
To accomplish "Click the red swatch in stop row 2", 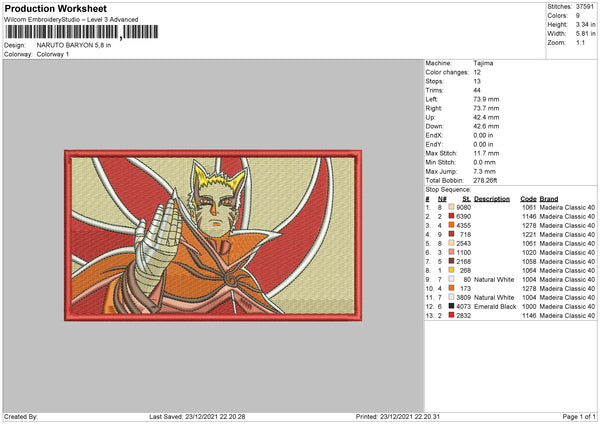I will (x=452, y=216).
